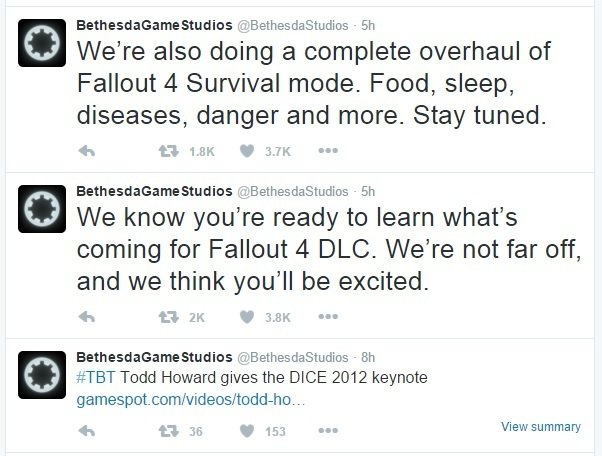Screen dimensions: 602x456
Task: Like the Survival mode overhaul tweet
Action: pos(247,151)
